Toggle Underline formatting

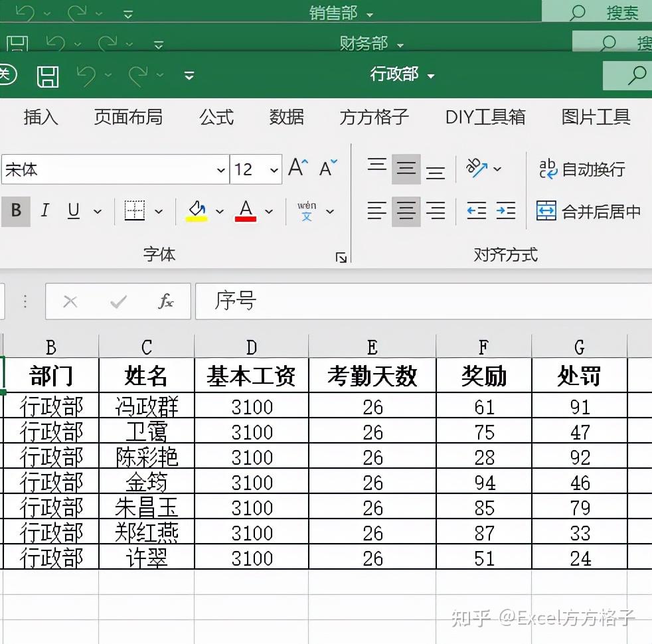(74, 210)
